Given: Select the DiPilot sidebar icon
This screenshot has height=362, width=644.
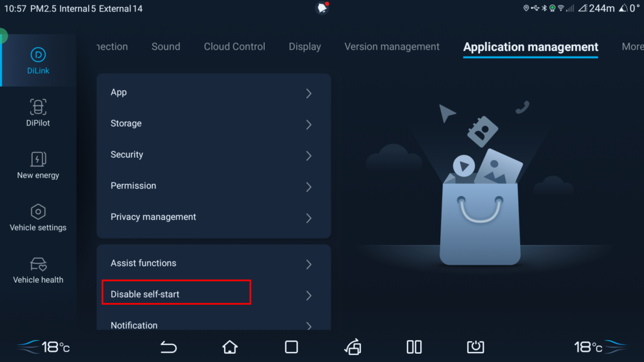Looking at the screenshot, I should (38, 113).
